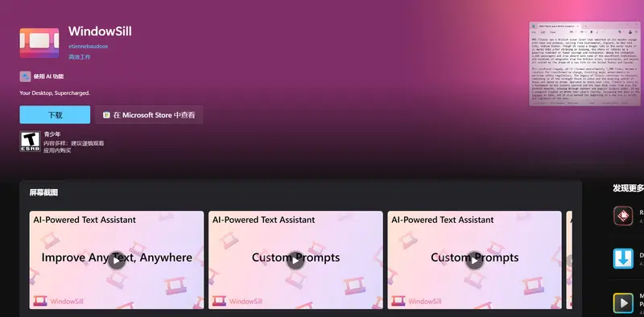Click the WindowSill title text

pyautogui.click(x=100, y=31)
